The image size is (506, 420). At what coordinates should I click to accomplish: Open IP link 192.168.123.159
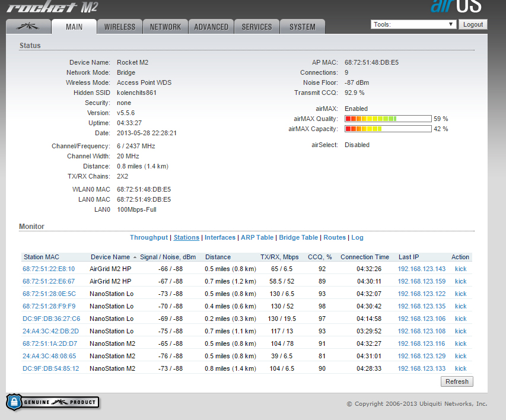(x=421, y=282)
